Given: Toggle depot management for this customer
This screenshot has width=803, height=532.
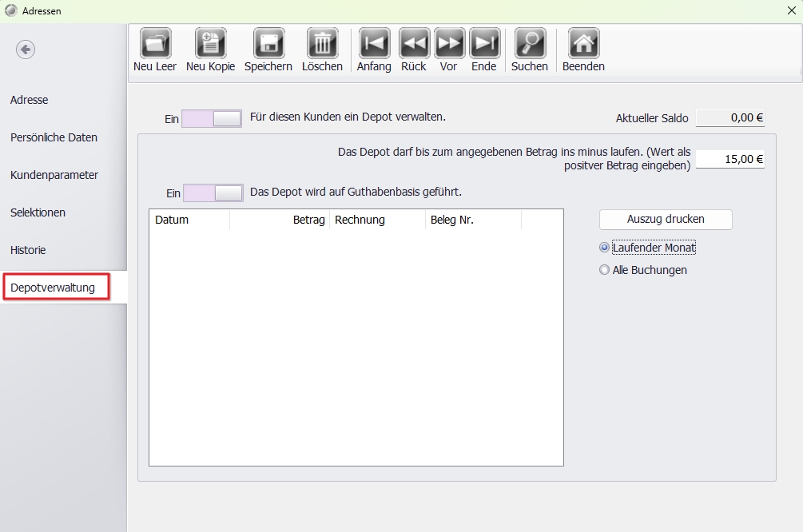Looking at the screenshot, I should click(x=212, y=118).
